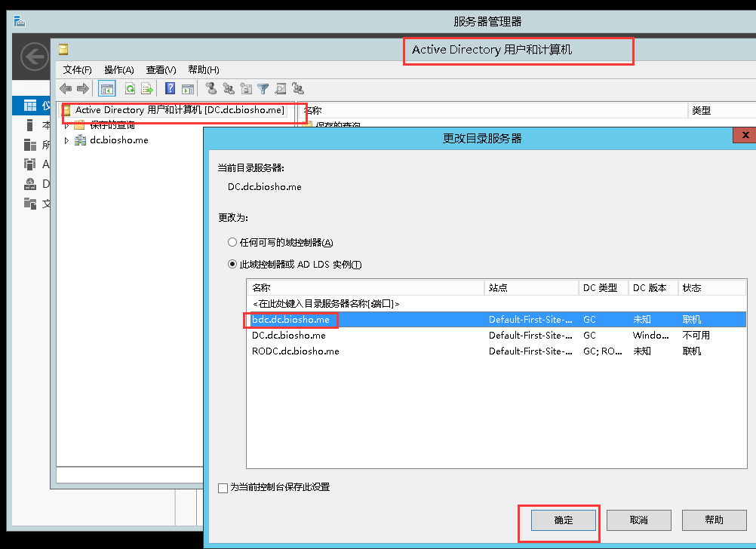Select the 任何可写的域控制器 radio option
This screenshot has height=549, width=756.
(x=232, y=242)
